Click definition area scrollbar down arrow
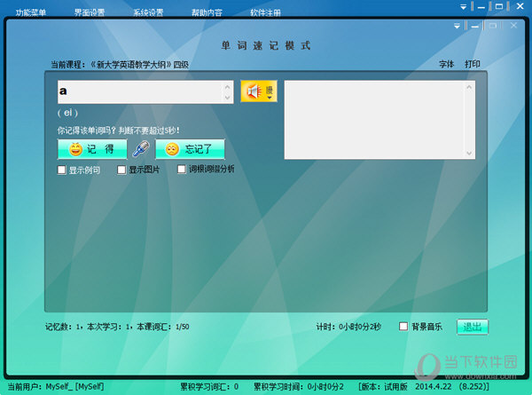This screenshot has height=395, width=532. (469, 153)
